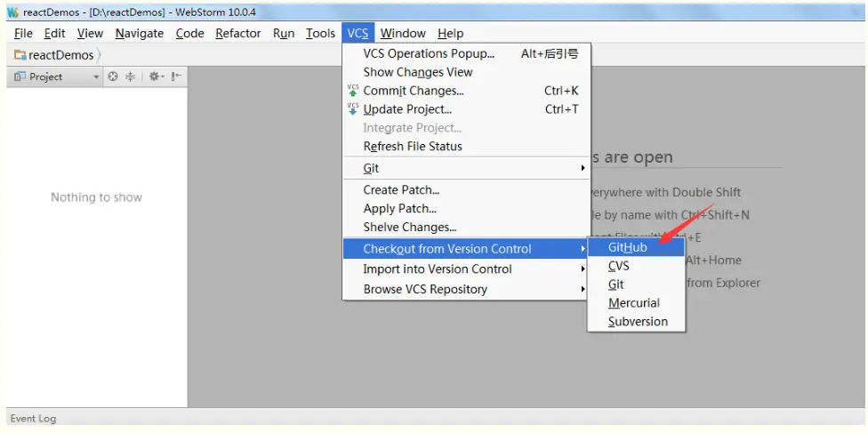Screen dimensions: 868x433
Task: Open the Code menu
Action: pos(190,33)
